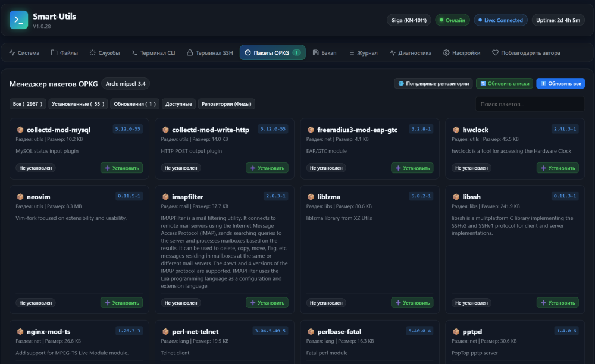Viewport: 595px width, 364px height.
Task: Click the spinner icon of Службы tab
Action: coord(93,53)
